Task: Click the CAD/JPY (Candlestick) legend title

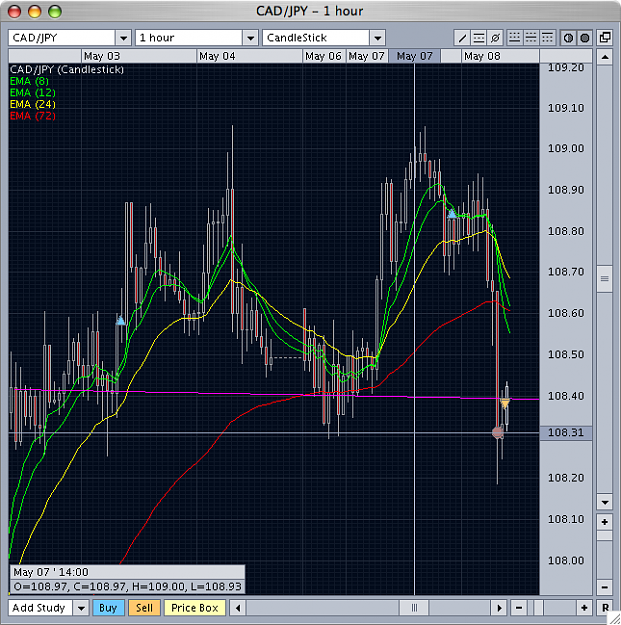Action: point(67,69)
